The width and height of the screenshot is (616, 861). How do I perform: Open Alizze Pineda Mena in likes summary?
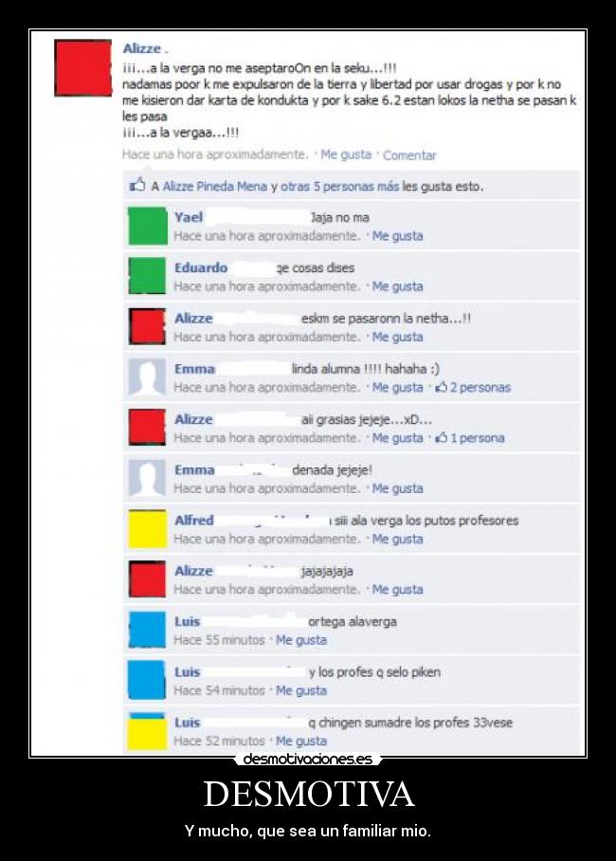pos(215,186)
